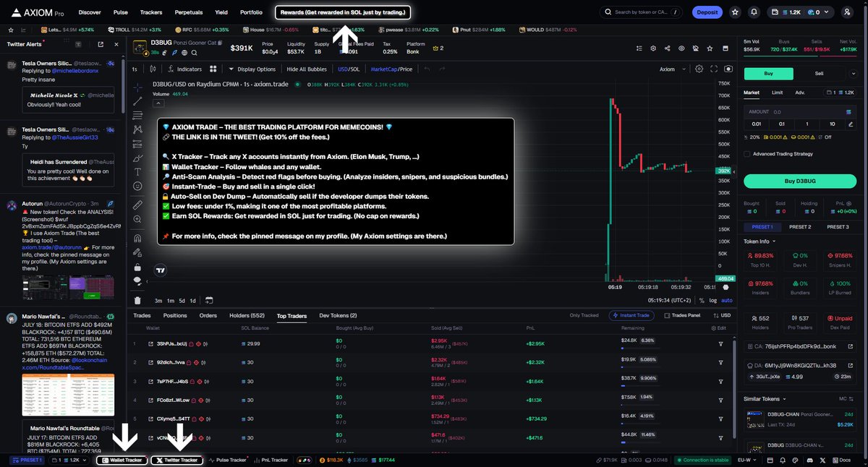Open the go-to-date calendar icon
The height and width of the screenshot is (467, 868).
click(208, 300)
